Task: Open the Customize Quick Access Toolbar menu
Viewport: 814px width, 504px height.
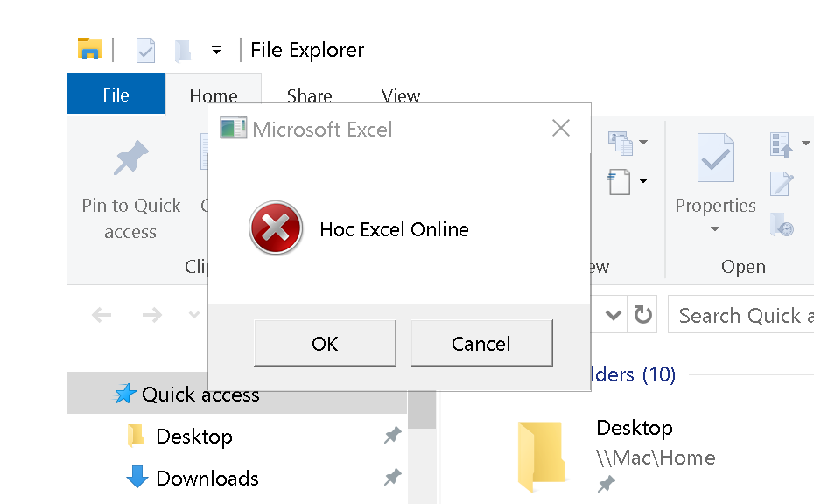Action: click(x=216, y=50)
